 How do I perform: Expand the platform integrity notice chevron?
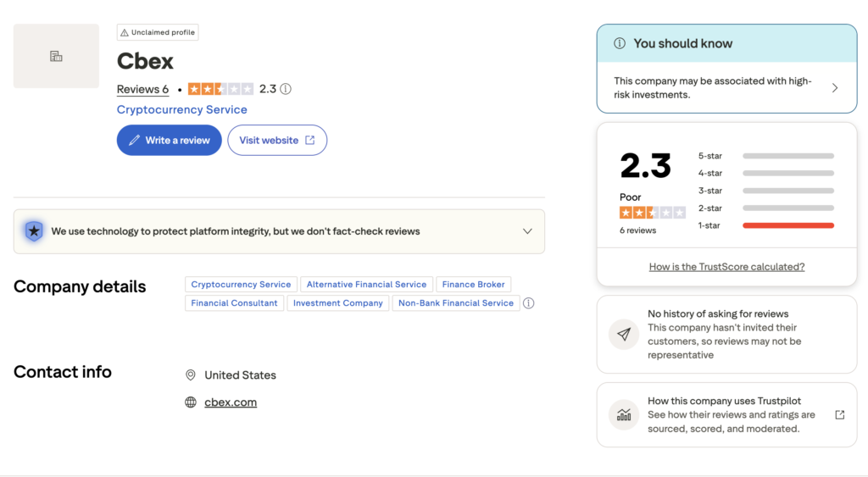tap(527, 231)
